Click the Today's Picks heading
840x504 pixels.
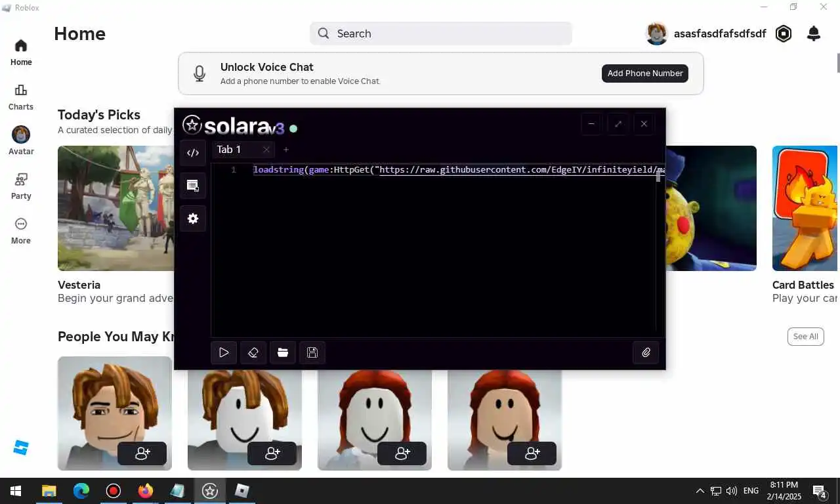tap(99, 115)
